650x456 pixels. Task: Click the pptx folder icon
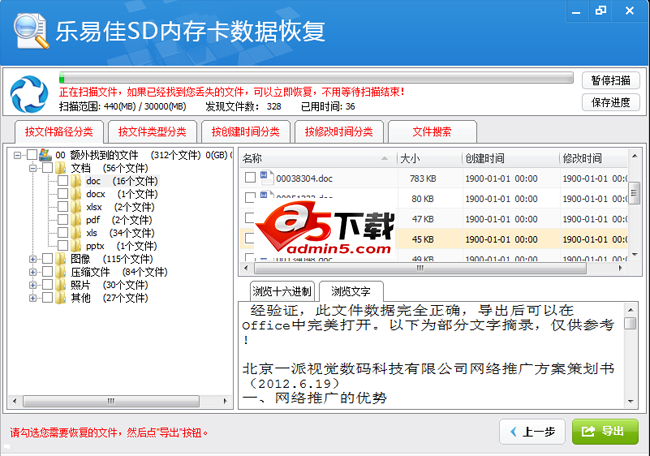click(76, 245)
